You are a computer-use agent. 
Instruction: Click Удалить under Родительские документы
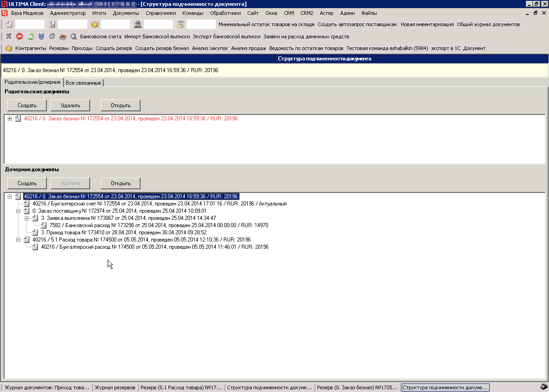pos(70,105)
